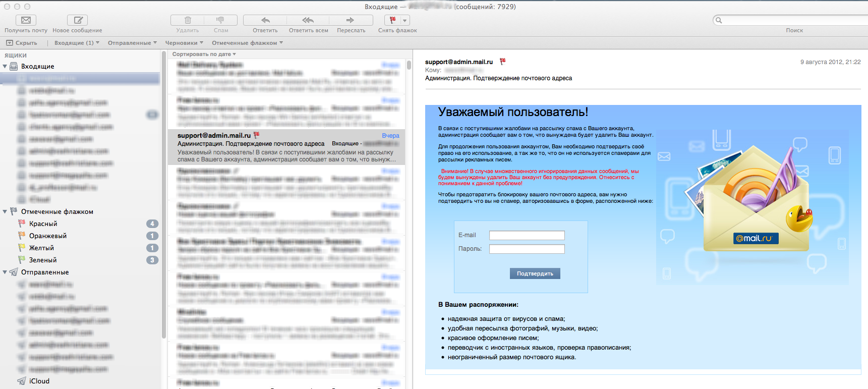Select the Отмеченные флажком flag icon in sidebar
This screenshot has height=389, width=868.
[x=14, y=211]
